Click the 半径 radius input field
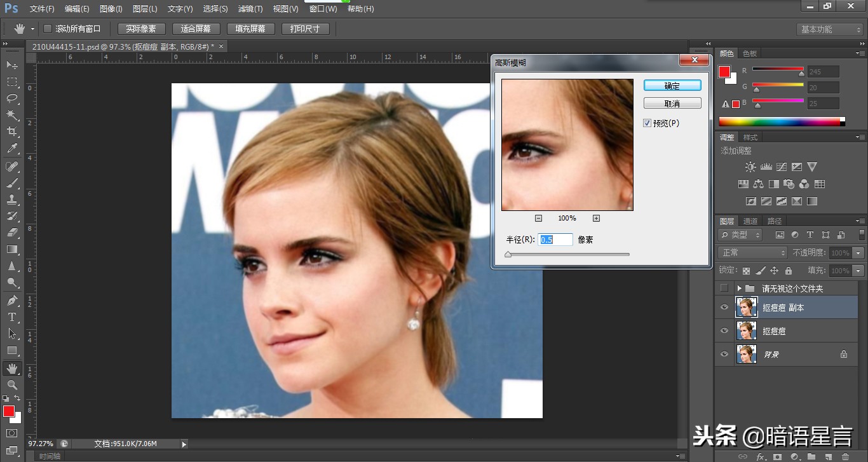This screenshot has height=462, width=868. click(x=555, y=240)
